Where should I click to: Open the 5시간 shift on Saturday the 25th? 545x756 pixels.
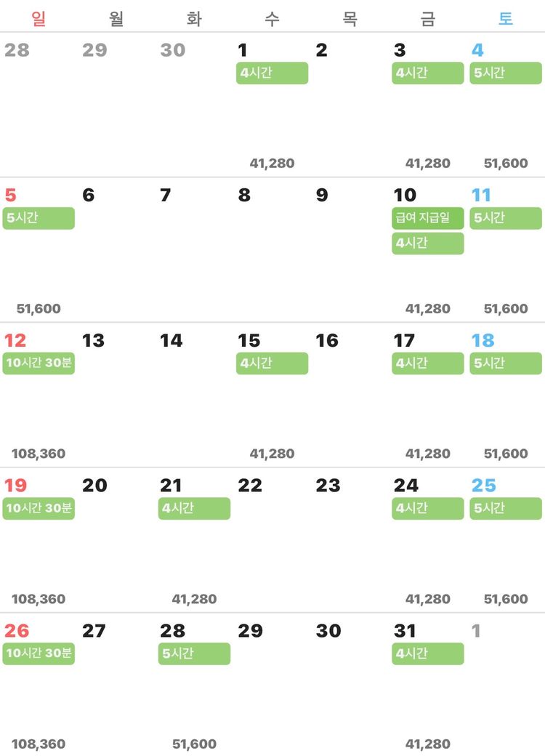point(506,508)
